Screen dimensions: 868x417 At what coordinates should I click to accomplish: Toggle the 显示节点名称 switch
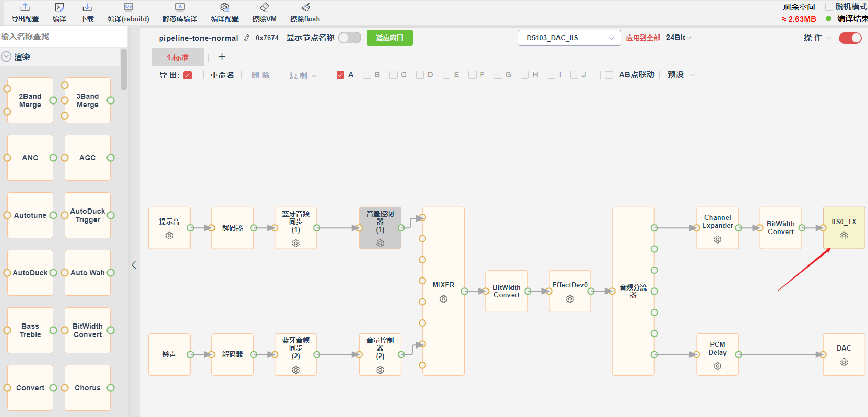[349, 38]
